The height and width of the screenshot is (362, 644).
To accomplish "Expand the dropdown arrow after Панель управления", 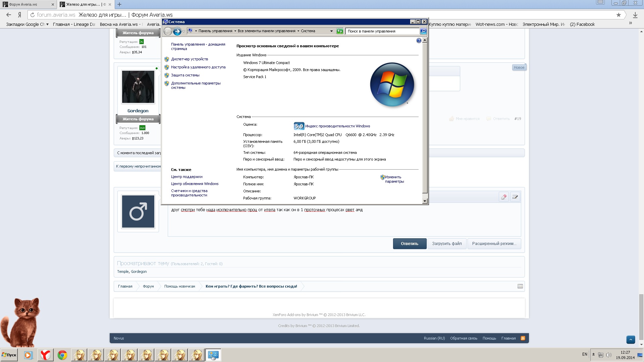I will [x=235, y=31].
